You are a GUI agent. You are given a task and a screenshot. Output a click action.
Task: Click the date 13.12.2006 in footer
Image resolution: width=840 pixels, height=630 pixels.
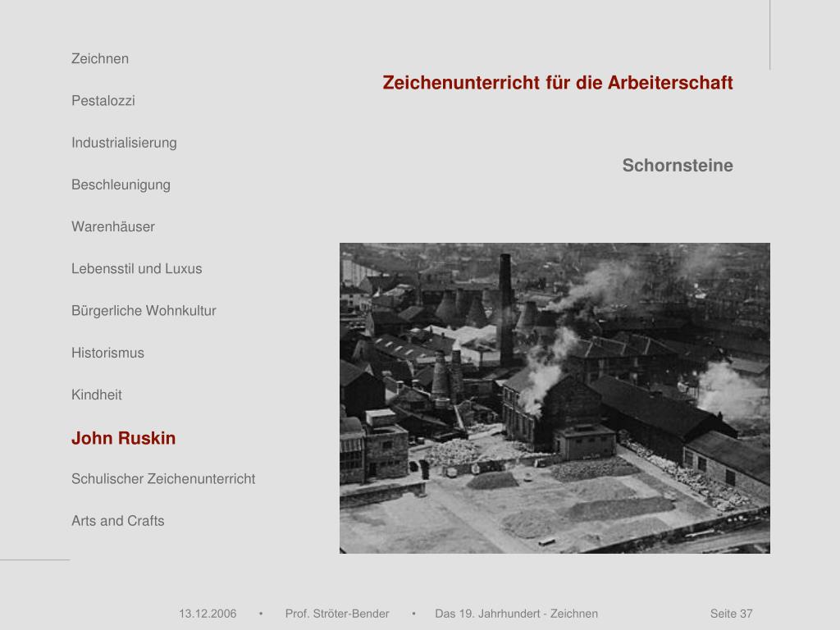click(x=208, y=614)
